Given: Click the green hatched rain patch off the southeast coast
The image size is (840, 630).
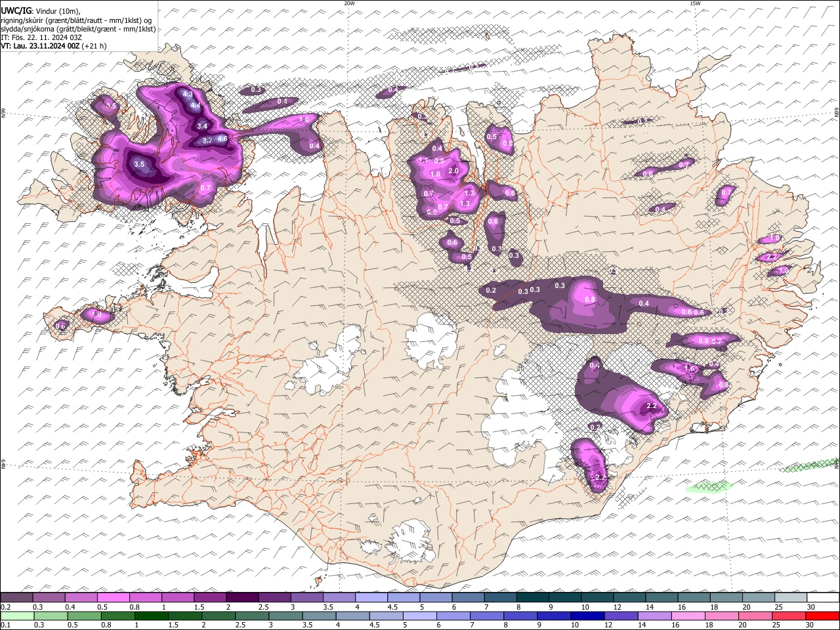Looking at the screenshot, I should 709,487.
